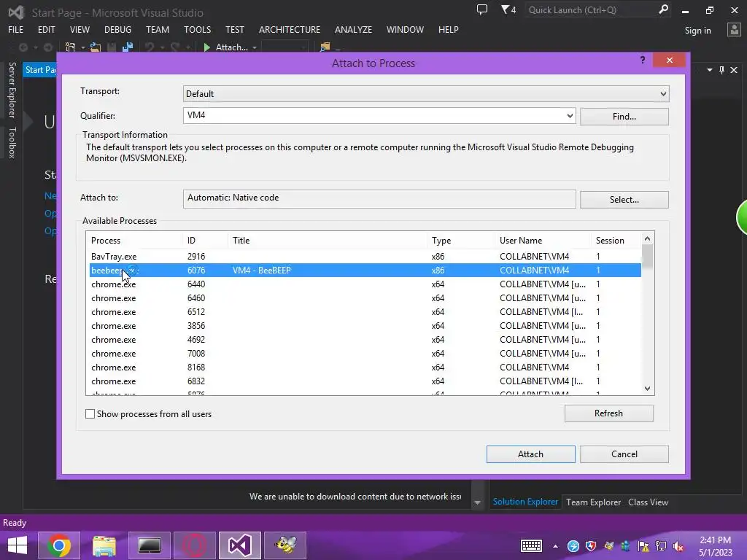The height and width of the screenshot is (560, 747).
Task: Click the Find... button
Action: 624,116
